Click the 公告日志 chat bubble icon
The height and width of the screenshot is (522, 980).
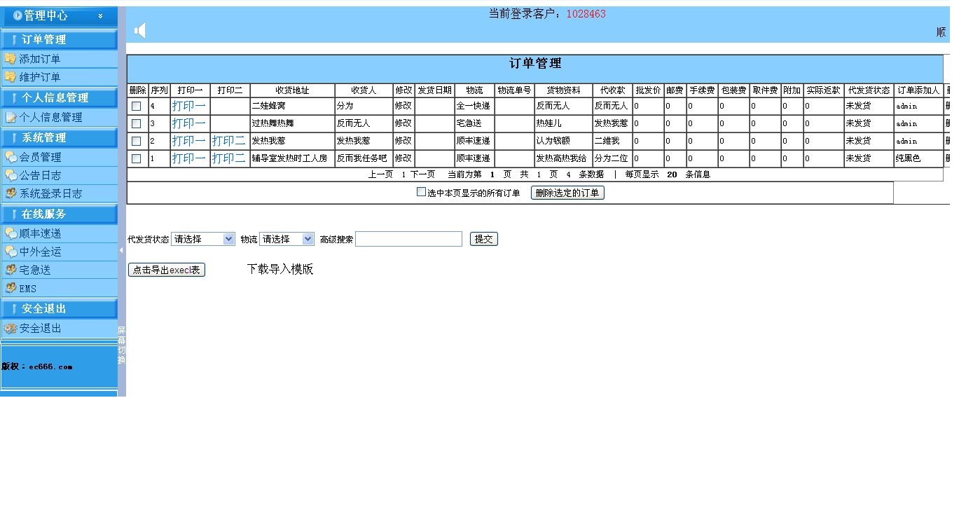[x=11, y=175]
